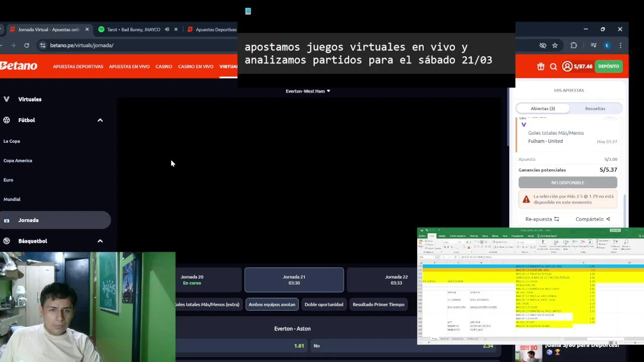Screen dimensions: 644x362
Task: Click the Betano logo
Action: (x=19, y=66)
